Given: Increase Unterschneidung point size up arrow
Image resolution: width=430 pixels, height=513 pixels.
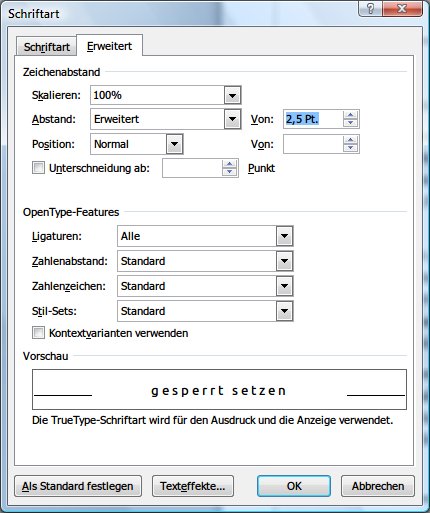Looking at the screenshot, I should pos(229,164).
